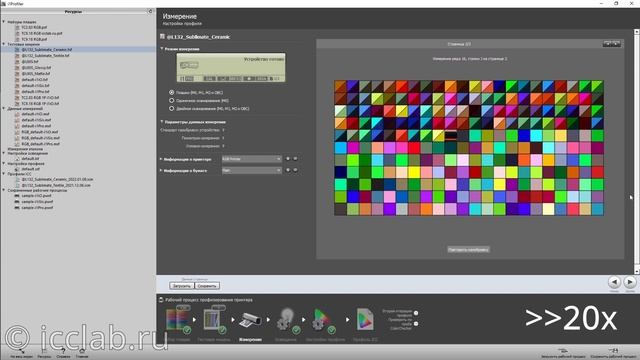This screenshot has width=640, height=360.
Task: Collapse the Данные измерений tree group
Action: tap(4, 109)
